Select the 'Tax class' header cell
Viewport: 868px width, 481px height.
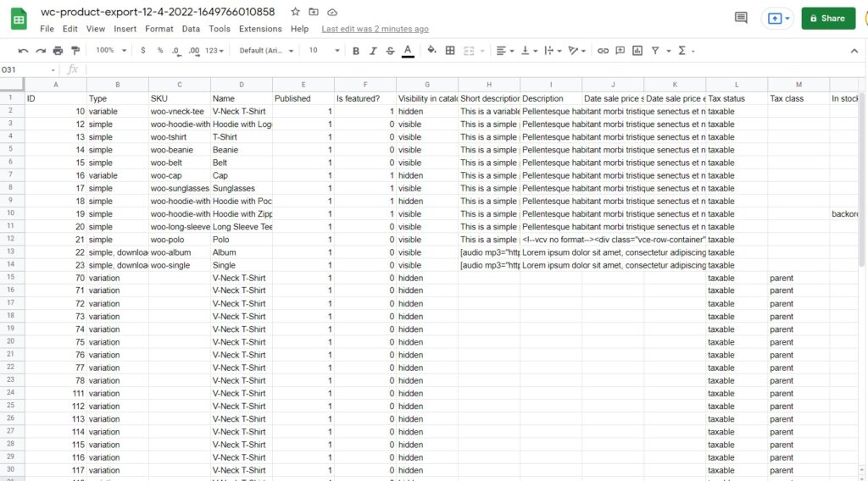(798, 98)
